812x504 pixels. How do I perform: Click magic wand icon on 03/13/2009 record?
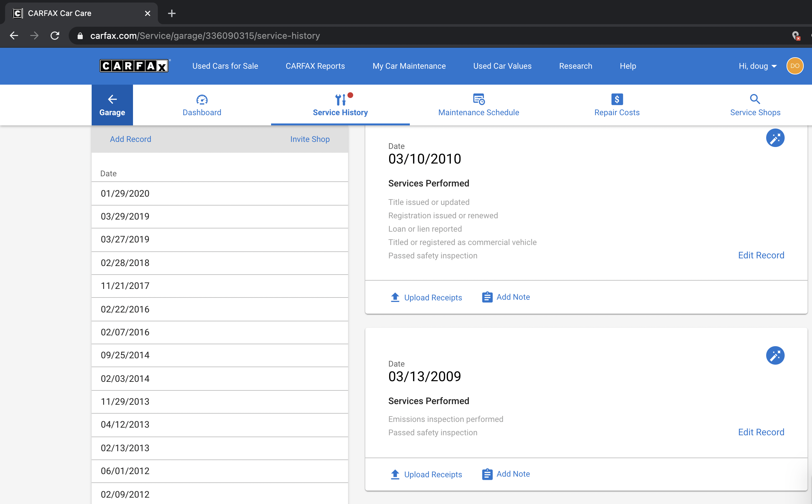pyautogui.click(x=775, y=355)
